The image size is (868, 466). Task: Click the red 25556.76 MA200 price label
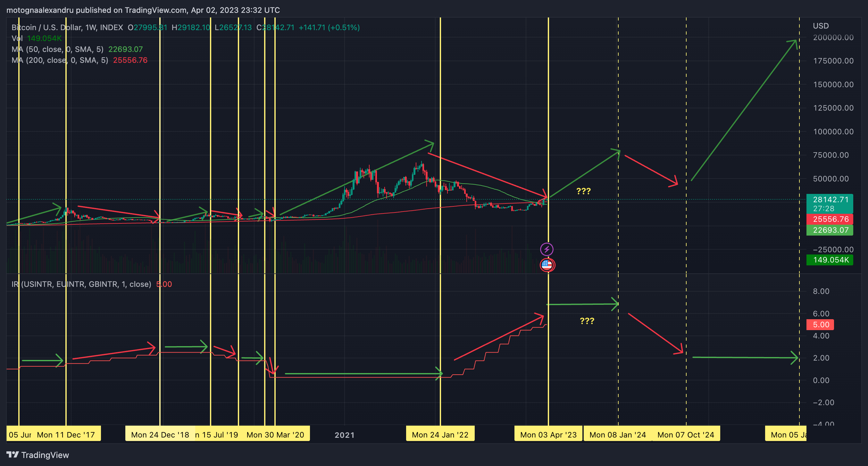(x=829, y=219)
